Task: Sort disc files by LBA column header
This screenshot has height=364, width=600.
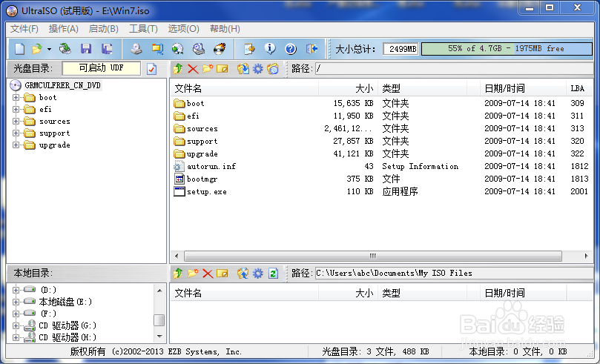Action: pos(579,89)
